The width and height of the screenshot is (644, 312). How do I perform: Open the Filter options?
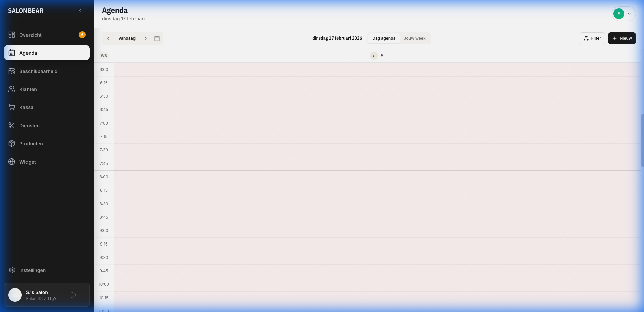coord(592,38)
